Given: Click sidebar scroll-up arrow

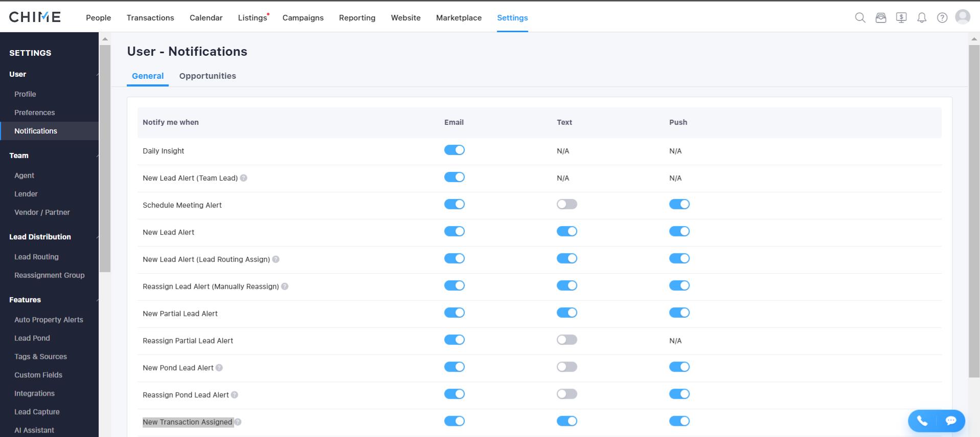Looking at the screenshot, I should (x=105, y=39).
